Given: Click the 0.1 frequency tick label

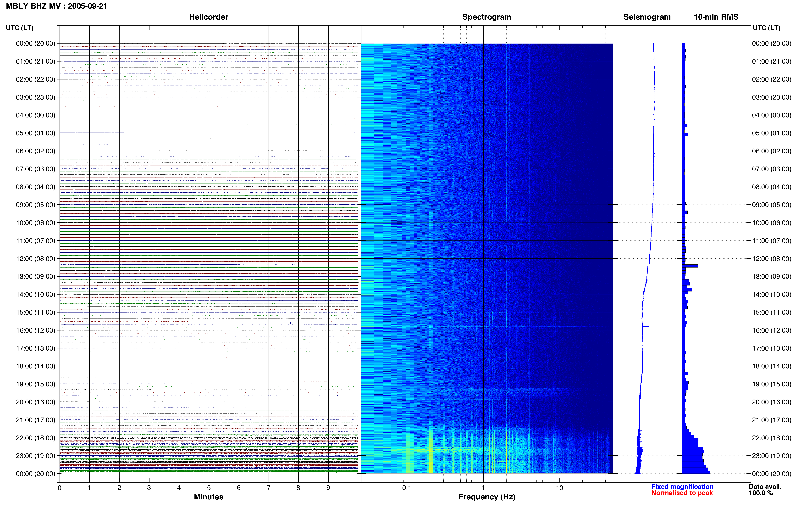Looking at the screenshot, I should click(x=407, y=488).
